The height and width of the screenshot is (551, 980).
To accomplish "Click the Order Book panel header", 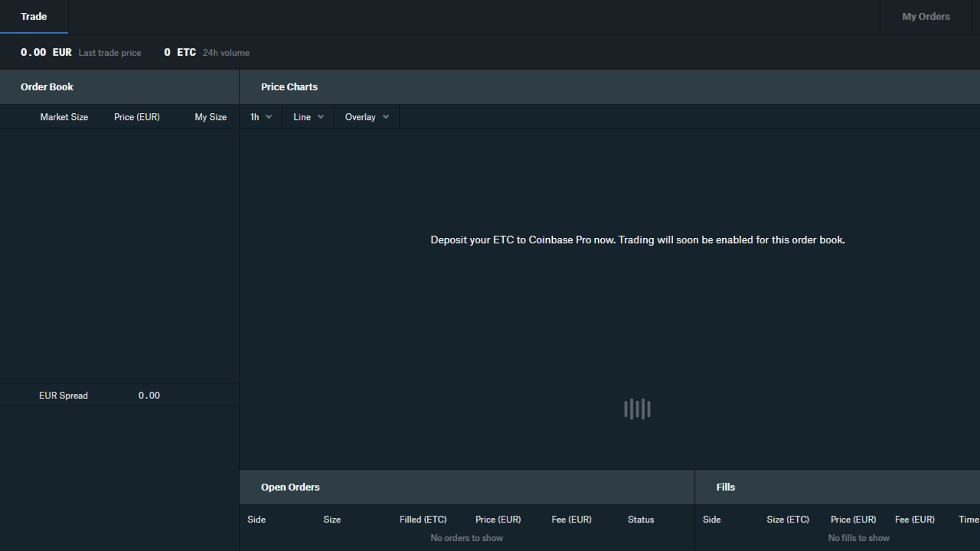I will tap(47, 87).
